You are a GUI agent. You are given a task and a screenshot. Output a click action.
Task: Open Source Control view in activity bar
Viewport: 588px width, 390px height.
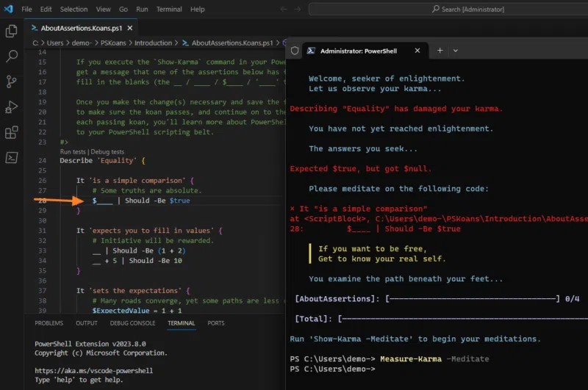pyautogui.click(x=11, y=82)
